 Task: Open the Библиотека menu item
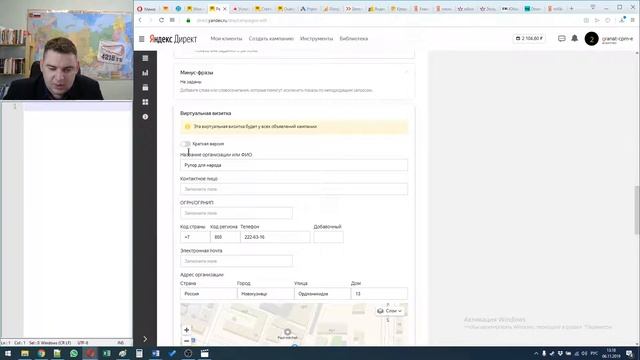pos(354,39)
